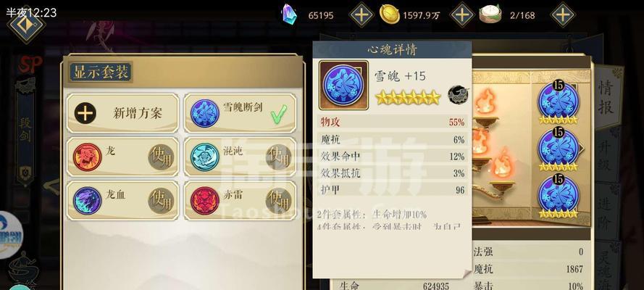Select the top equipped 雪魄 +15 soul
Image resolution: width=644 pixels, height=290 pixels.
point(559,102)
